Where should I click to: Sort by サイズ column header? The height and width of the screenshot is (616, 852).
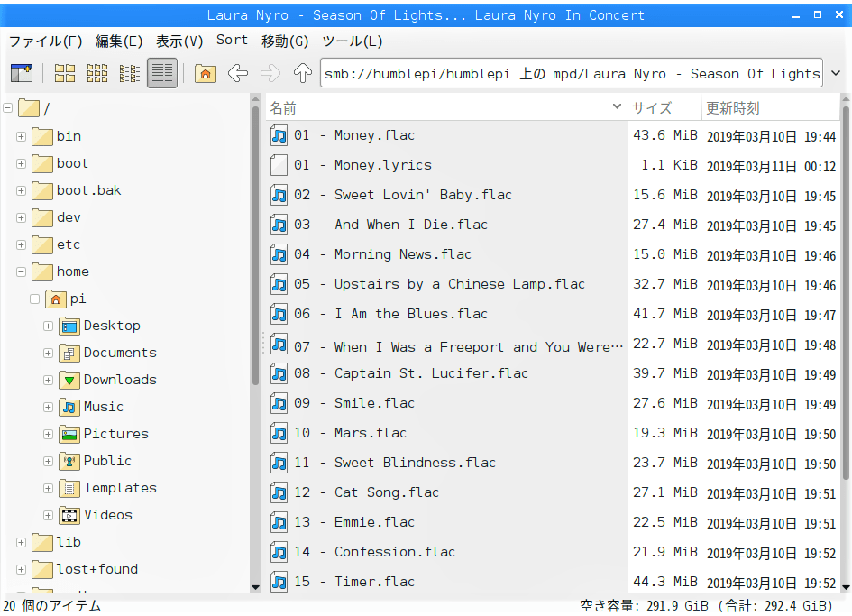(664, 107)
